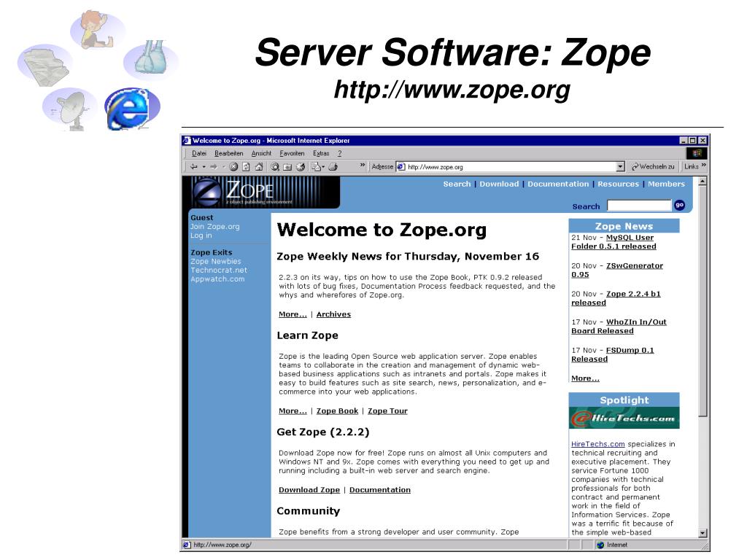Open the Ansicht menu
Screen dimensions: 747x560
pyautogui.click(x=261, y=153)
